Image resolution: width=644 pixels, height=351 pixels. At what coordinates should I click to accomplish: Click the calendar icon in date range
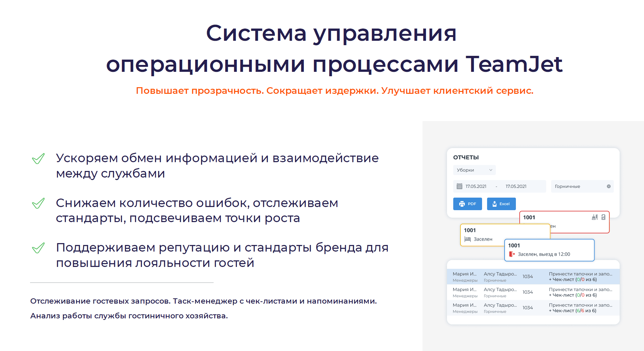click(460, 186)
